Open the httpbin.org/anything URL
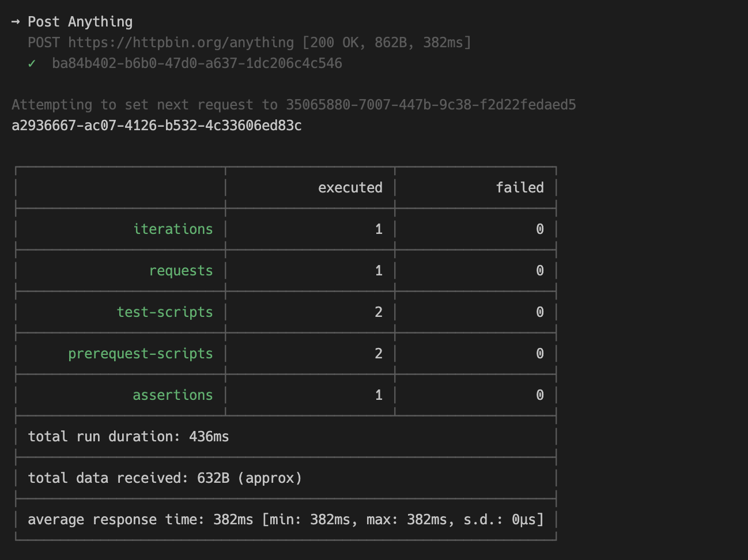This screenshot has width=748, height=560. pyautogui.click(x=179, y=42)
